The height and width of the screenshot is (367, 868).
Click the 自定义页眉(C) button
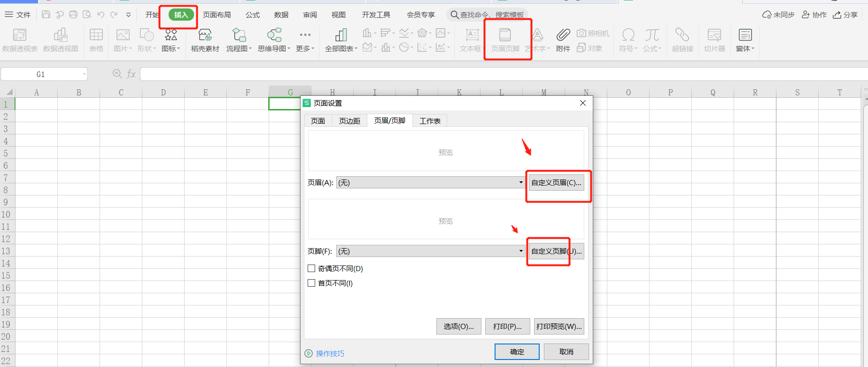click(x=557, y=182)
